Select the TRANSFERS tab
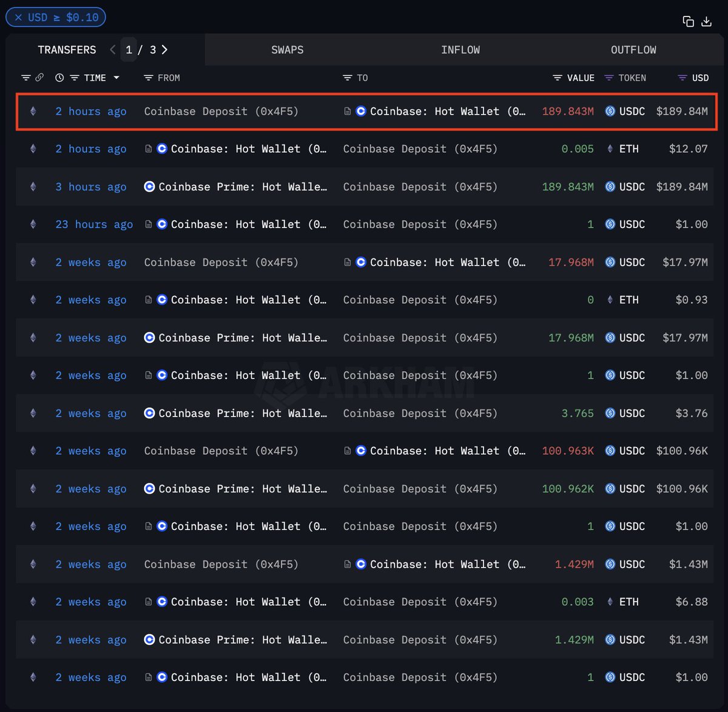 [x=67, y=50]
